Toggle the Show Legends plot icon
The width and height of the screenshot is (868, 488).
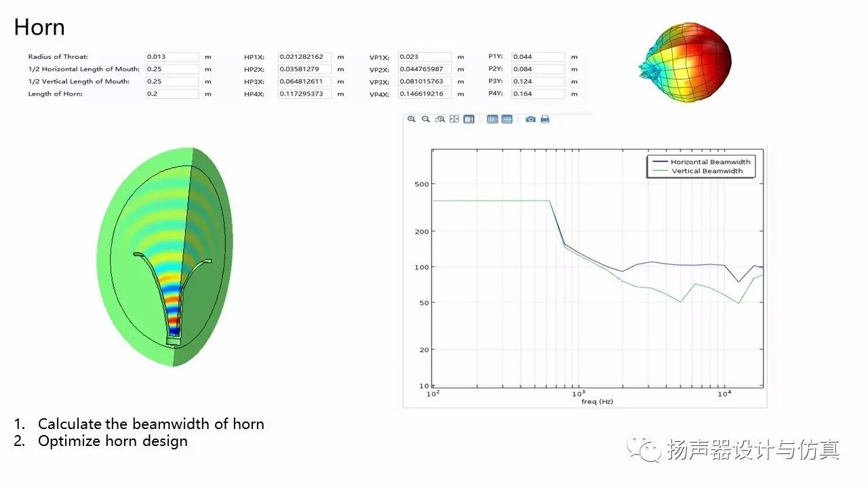click(x=469, y=119)
